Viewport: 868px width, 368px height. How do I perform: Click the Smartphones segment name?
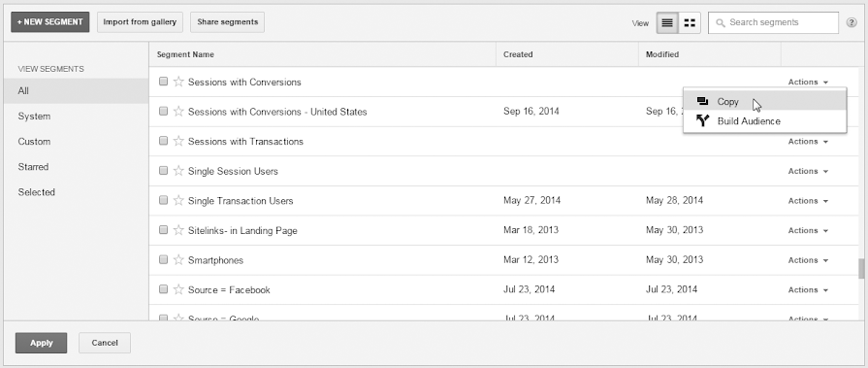tap(216, 260)
